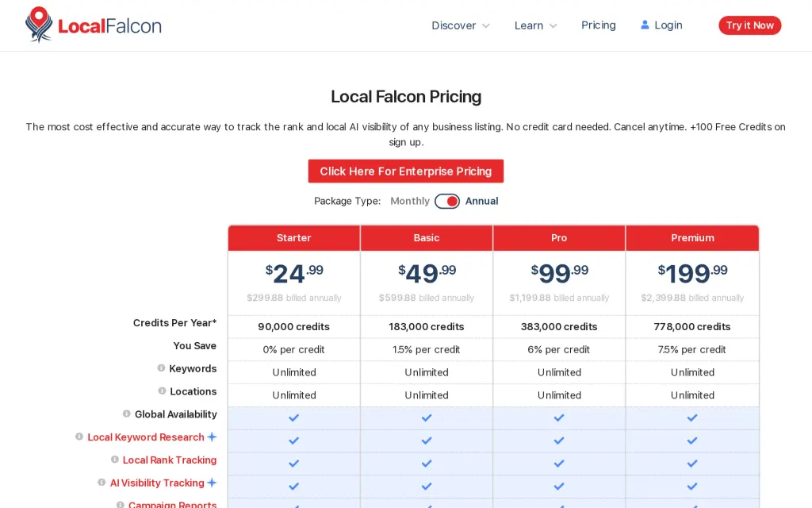812x508 pixels.
Task: Click the Credits Per Year row label
Action: (x=174, y=323)
